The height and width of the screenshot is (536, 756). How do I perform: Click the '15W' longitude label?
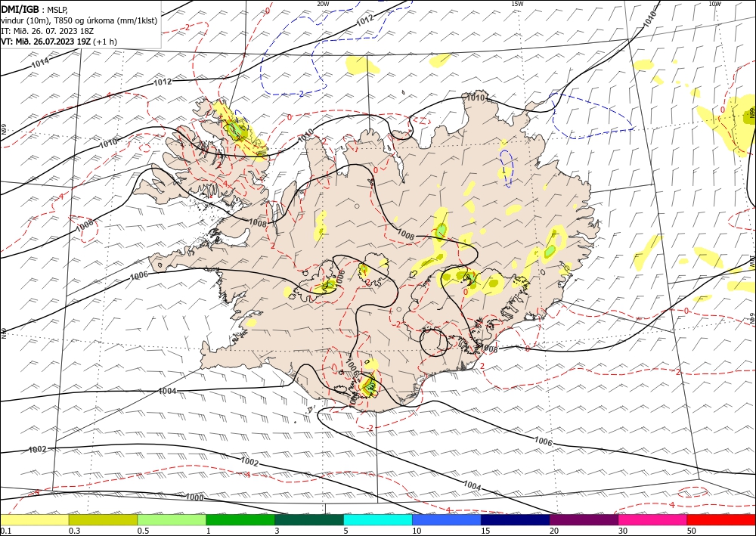(x=517, y=4)
